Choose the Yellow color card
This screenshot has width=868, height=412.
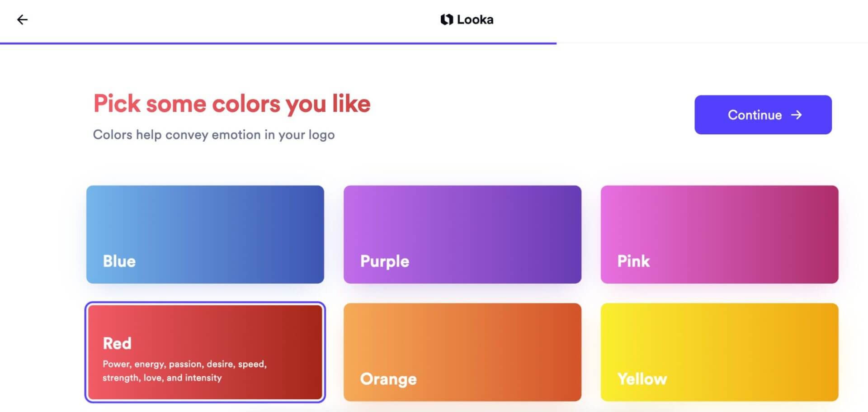coord(720,352)
